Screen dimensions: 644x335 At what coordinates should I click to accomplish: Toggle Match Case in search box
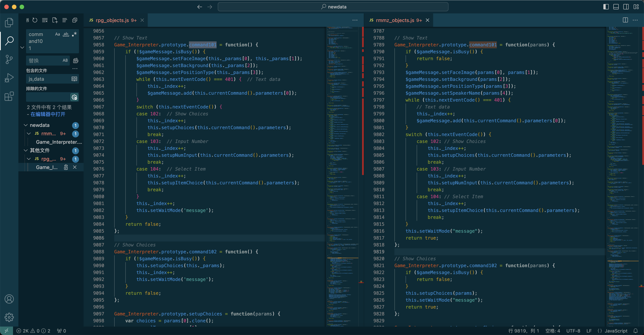58,34
